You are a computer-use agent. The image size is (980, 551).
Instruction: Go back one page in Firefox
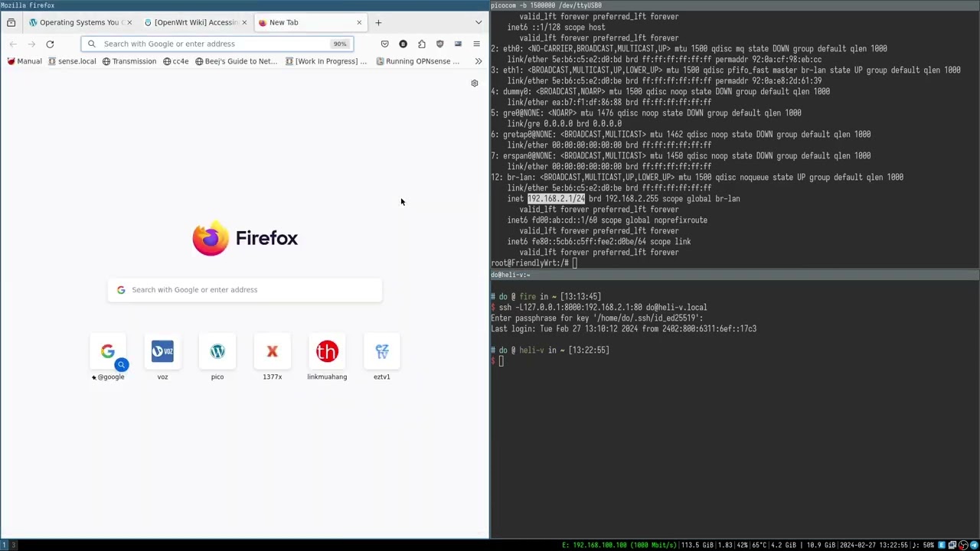pos(13,44)
